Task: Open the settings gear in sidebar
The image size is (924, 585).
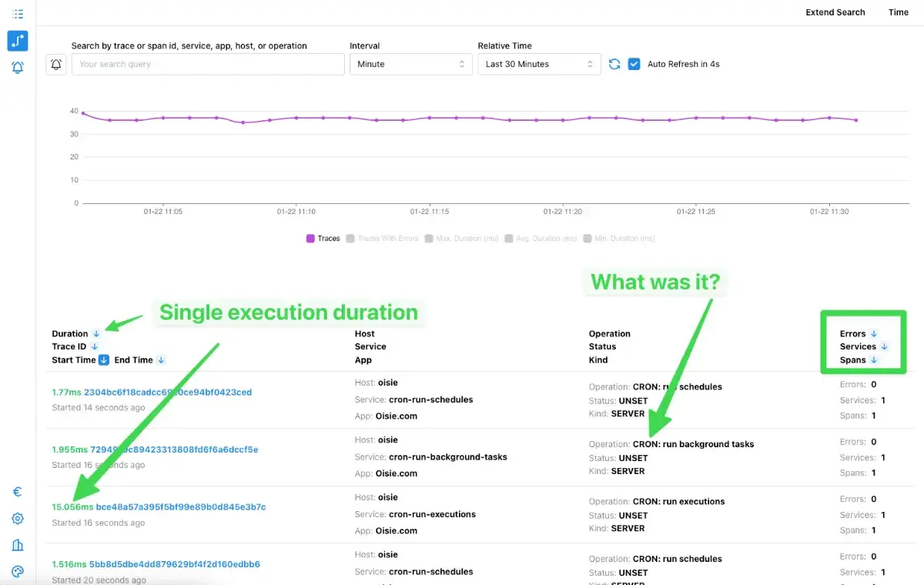Action: point(18,519)
